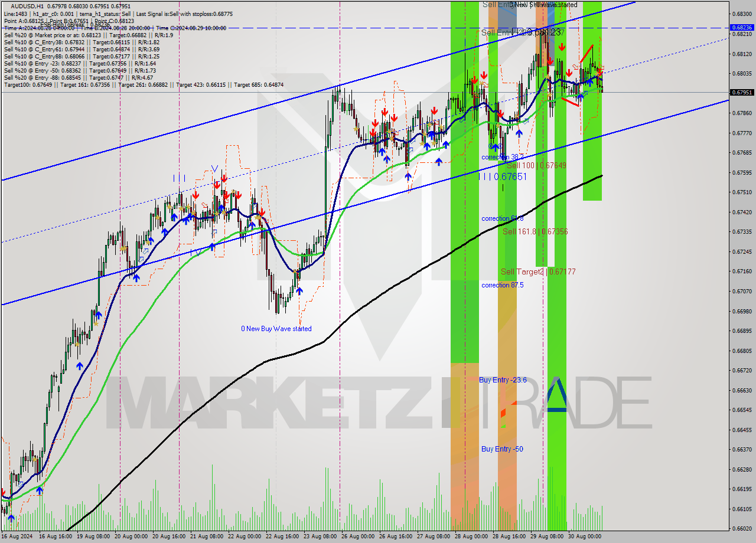The height and width of the screenshot is (543, 756).
Task: Click the 0.67245 price axis label
Action: 742,251
